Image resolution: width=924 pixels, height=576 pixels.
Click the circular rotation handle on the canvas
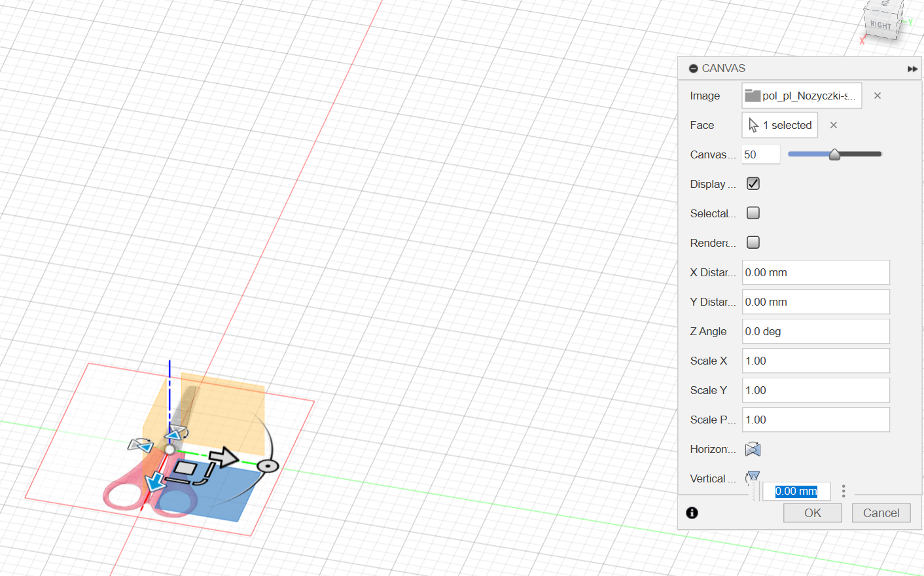pos(267,466)
